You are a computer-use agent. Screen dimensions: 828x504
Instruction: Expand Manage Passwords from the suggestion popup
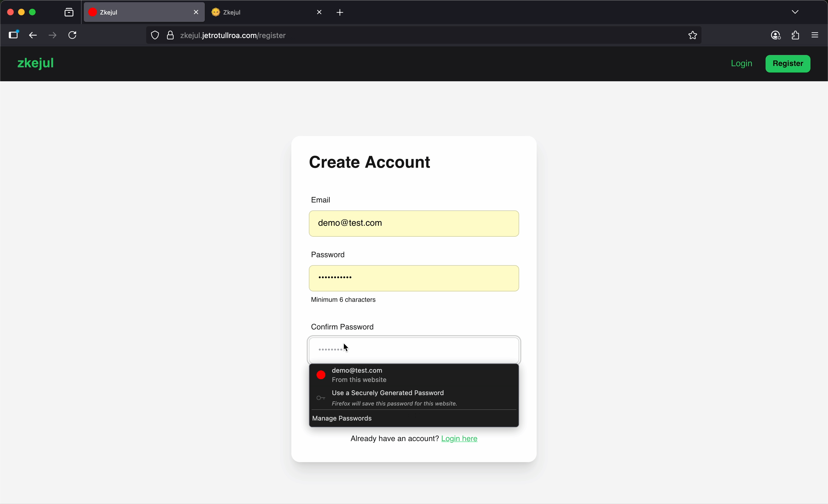coord(342,418)
